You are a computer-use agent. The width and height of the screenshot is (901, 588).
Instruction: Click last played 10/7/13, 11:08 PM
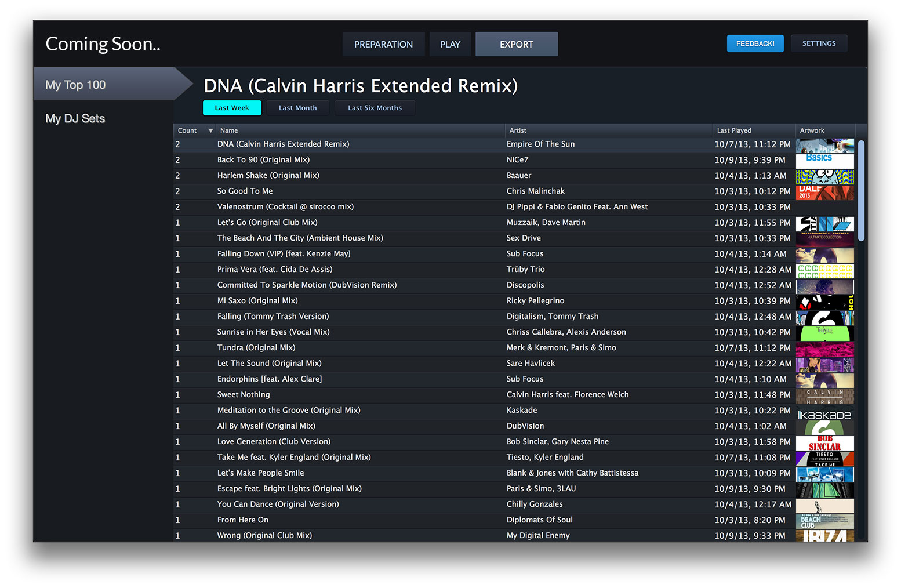(x=752, y=458)
